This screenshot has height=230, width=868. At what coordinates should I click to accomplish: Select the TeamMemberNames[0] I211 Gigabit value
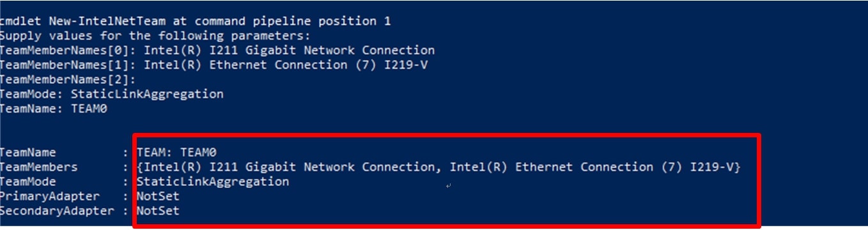point(289,50)
